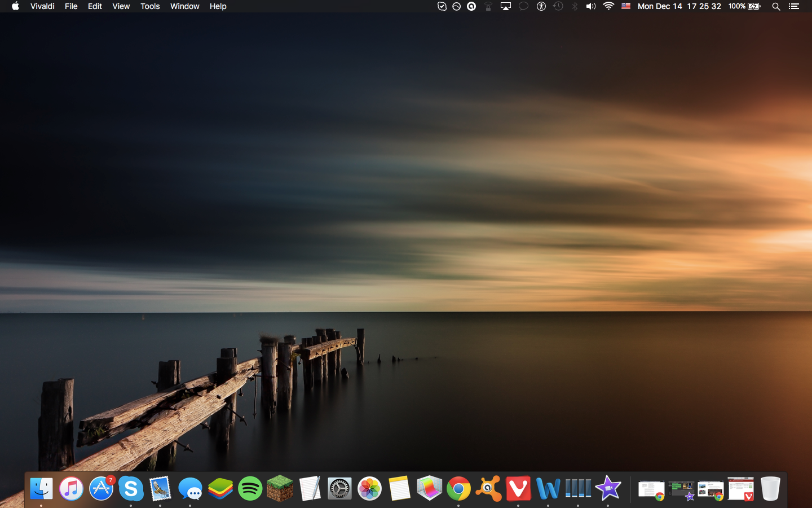This screenshot has width=812, height=508.
Task: Open the Mail stamp icon in dock
Action: tap(160, 488)
